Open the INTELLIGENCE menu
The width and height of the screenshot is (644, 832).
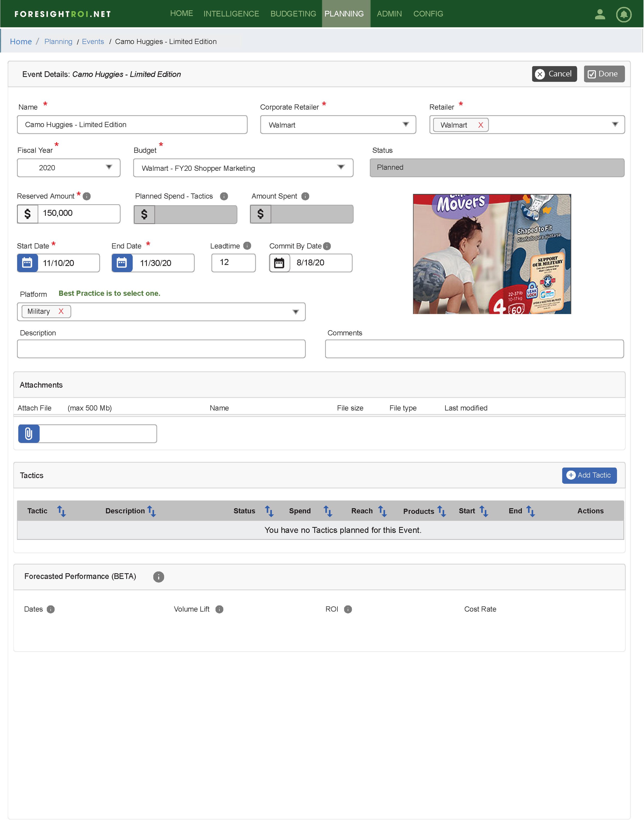231,14
